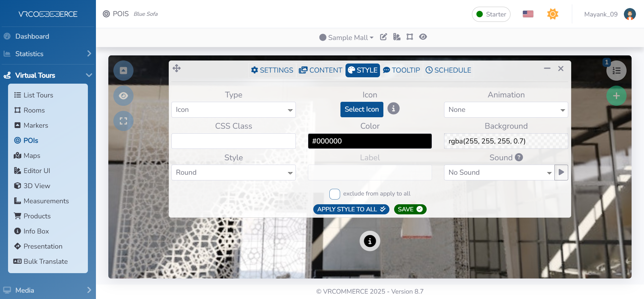This screenshot has width=644, height=299.
Task: Toggle the sun light/dark theme icon
Action: click(552, 14)
